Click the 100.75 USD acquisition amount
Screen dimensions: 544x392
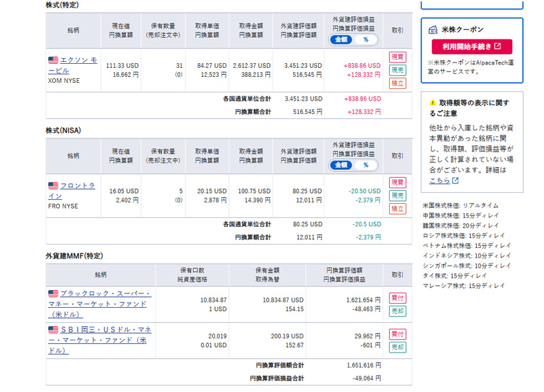pos(254,191)
